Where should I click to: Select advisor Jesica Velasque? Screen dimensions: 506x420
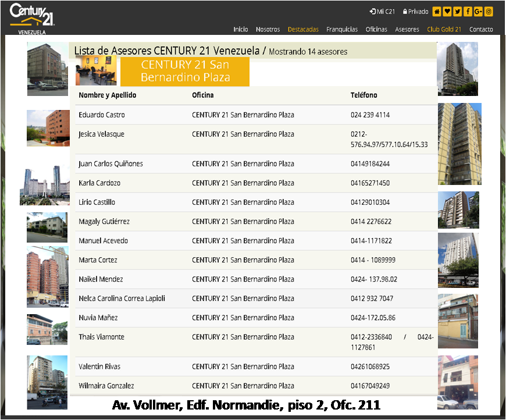(101, 134)
